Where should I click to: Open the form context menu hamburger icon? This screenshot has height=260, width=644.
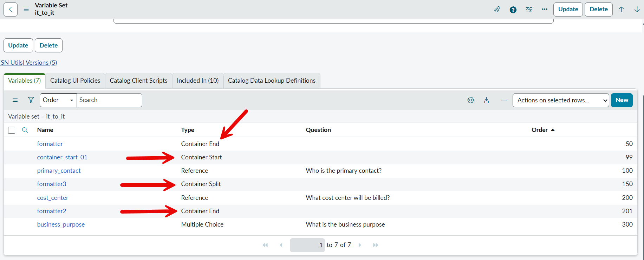(x=26, y=9)
